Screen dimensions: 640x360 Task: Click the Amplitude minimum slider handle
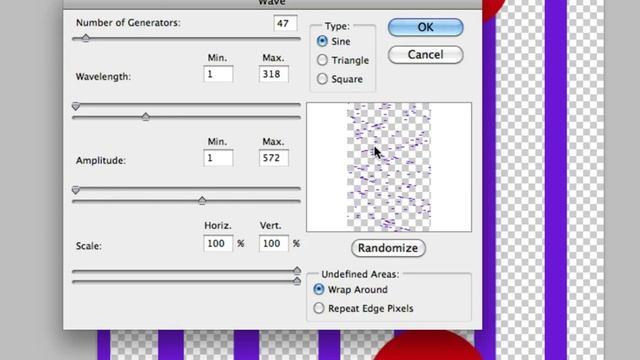tap(76, 190)
